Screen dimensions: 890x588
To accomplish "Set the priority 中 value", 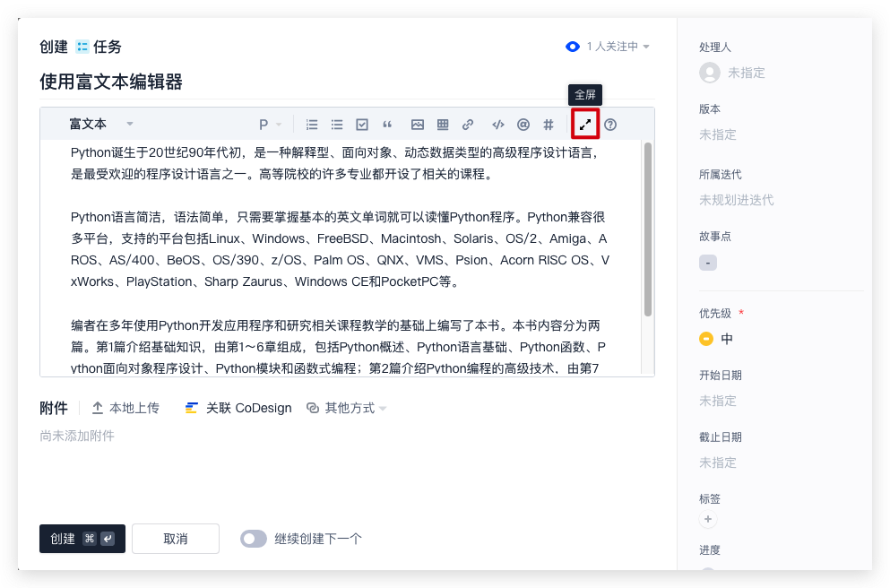I will click(727, 339).
